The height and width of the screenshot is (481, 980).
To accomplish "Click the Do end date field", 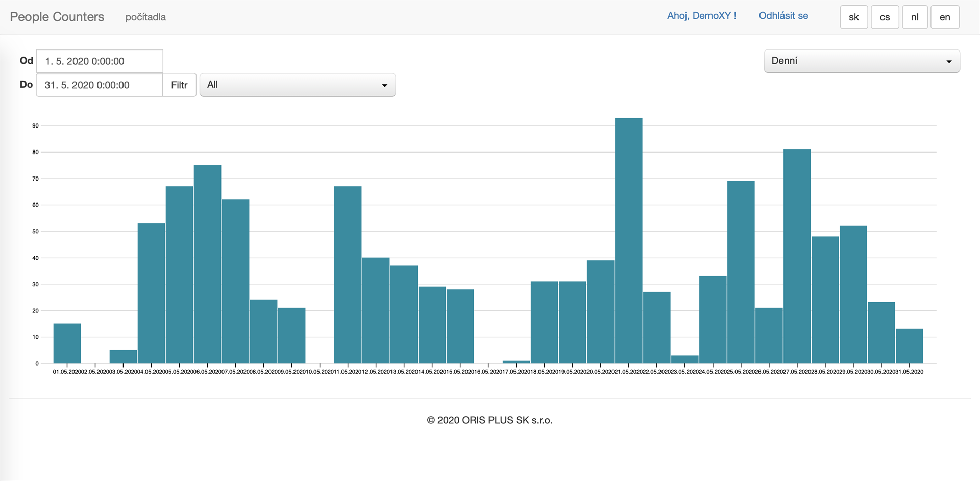I will click(100, 85).
